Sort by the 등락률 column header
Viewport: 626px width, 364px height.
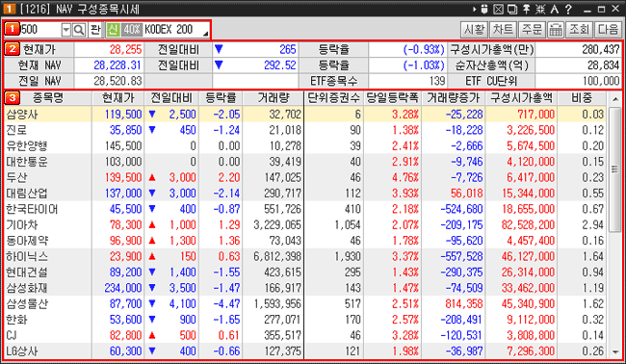[221, 98]
